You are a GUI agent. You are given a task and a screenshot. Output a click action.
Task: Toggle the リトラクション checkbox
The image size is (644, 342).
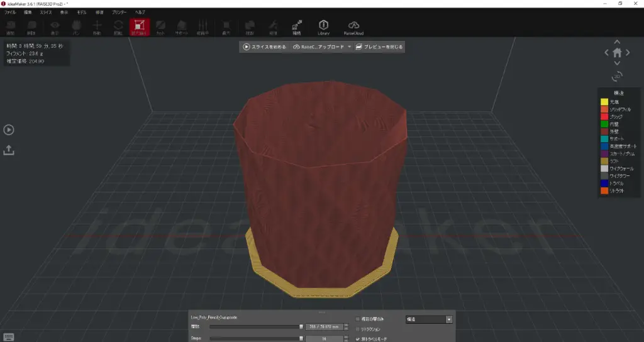coord(358,329)
